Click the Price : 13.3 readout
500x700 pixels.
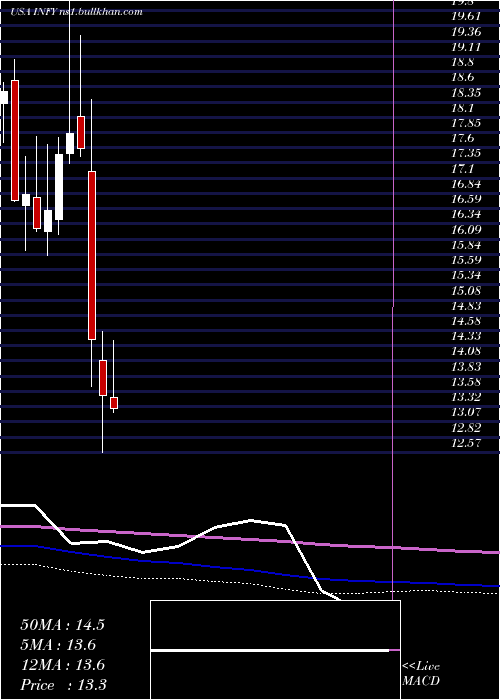pos(63,685)
